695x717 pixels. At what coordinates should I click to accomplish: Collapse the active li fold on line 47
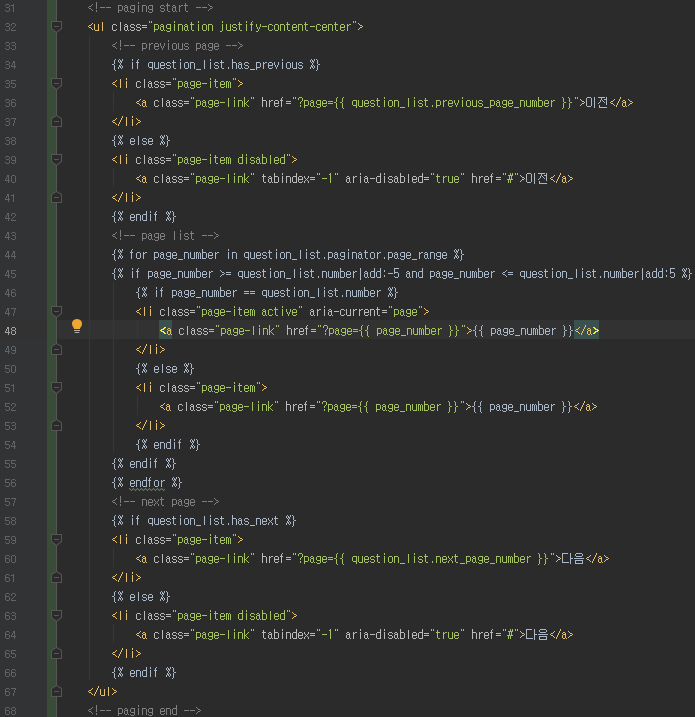57,311
